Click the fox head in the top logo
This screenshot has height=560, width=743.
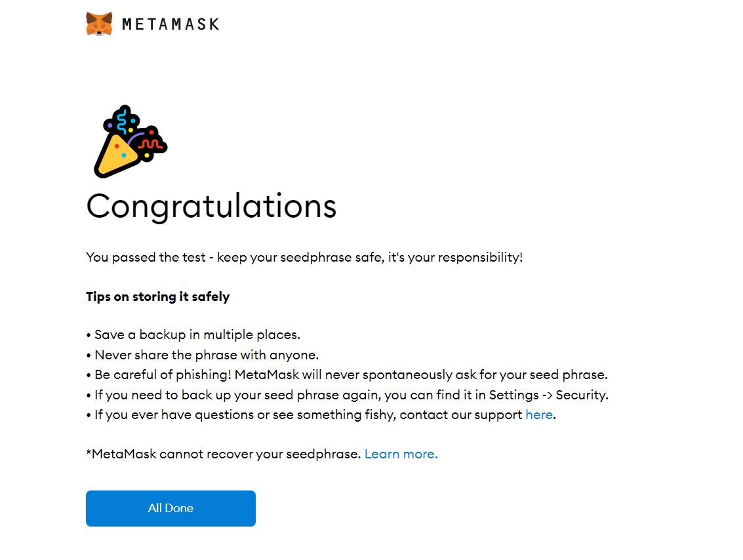pos(98,23)
